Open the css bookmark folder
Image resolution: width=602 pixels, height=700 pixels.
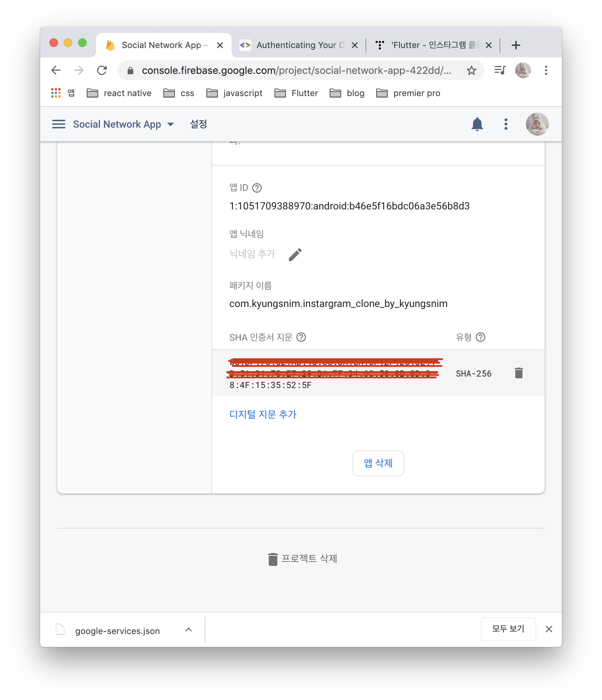179,93
